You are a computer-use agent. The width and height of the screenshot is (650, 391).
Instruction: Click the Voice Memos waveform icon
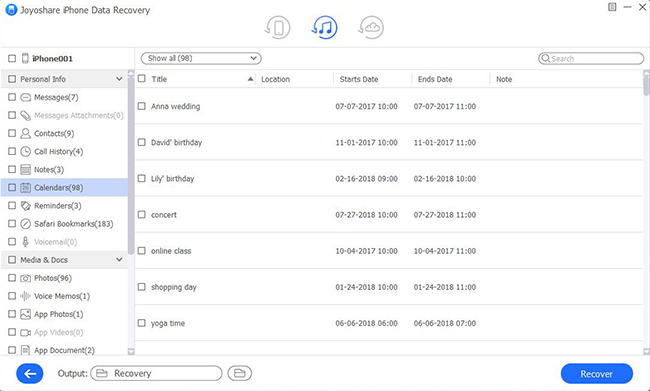[x=26, y=296]
